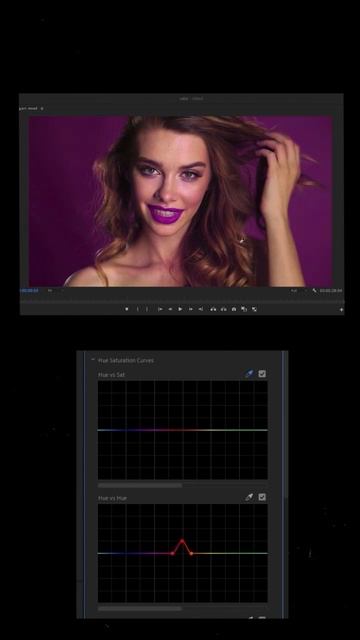Disable the Hue vs Sat curve checkbox
This screenshot has height=640, width=360.
262,373
